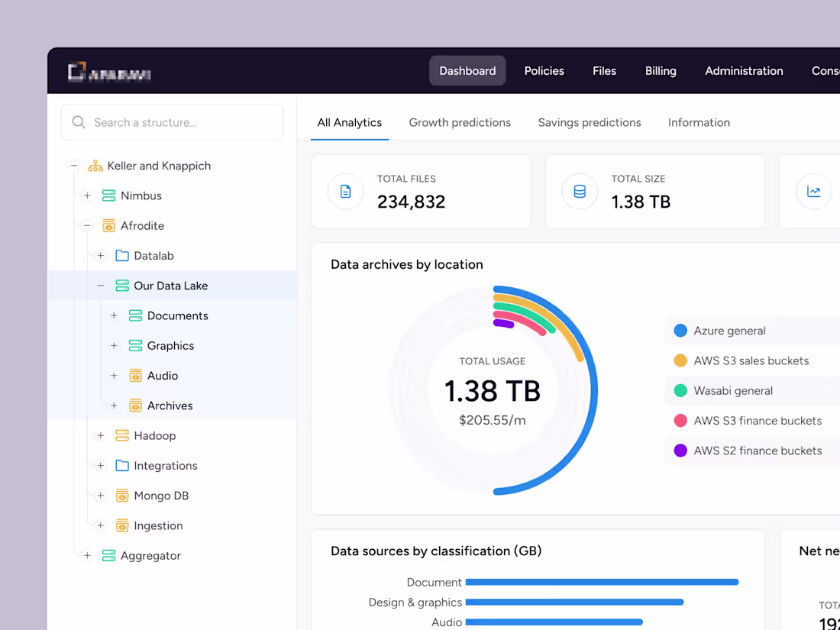Click the Archives bucket icon in tree
The width and height of the screenshot is (840, 630).
coord(135,405)
